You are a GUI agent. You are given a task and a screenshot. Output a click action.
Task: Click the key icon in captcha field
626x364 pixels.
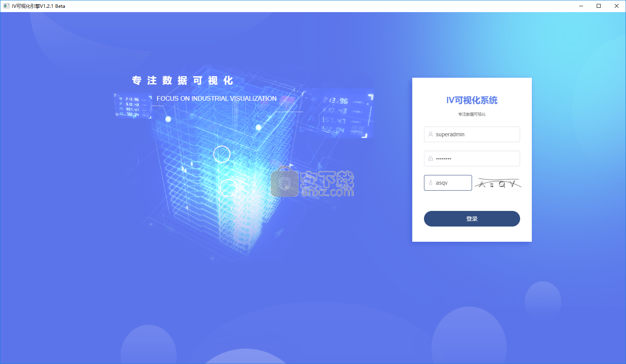click(431, 183)
